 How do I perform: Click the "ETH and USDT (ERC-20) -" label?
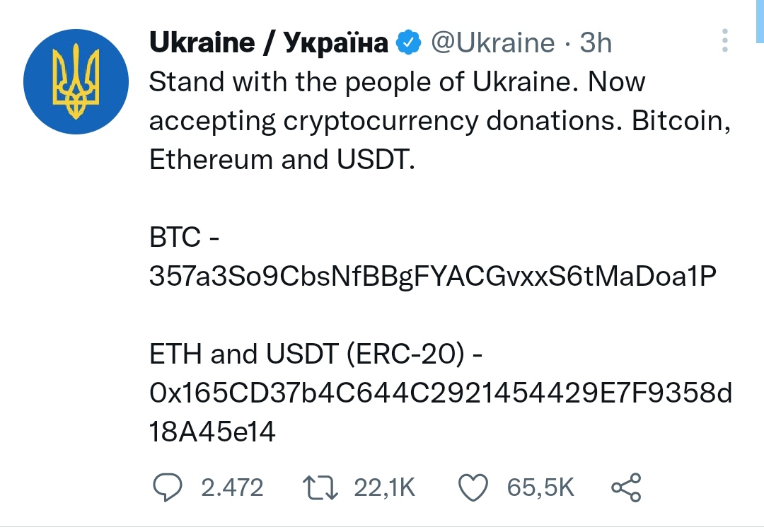coord(316,354)
